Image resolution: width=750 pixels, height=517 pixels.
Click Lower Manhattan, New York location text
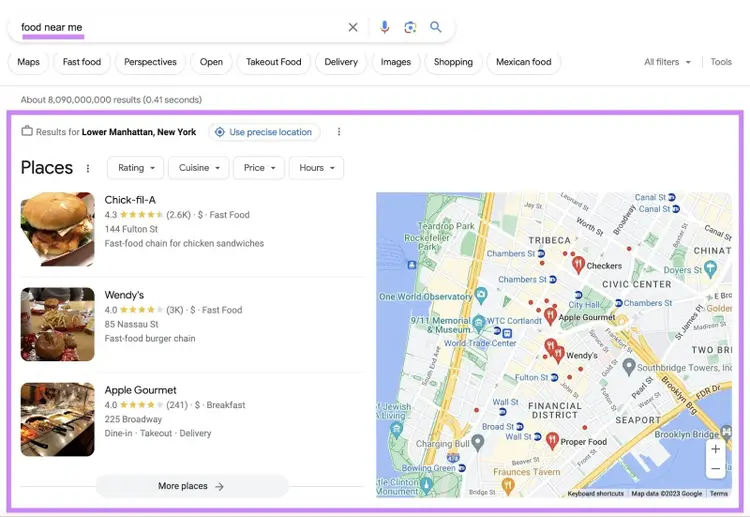[139, 132]
